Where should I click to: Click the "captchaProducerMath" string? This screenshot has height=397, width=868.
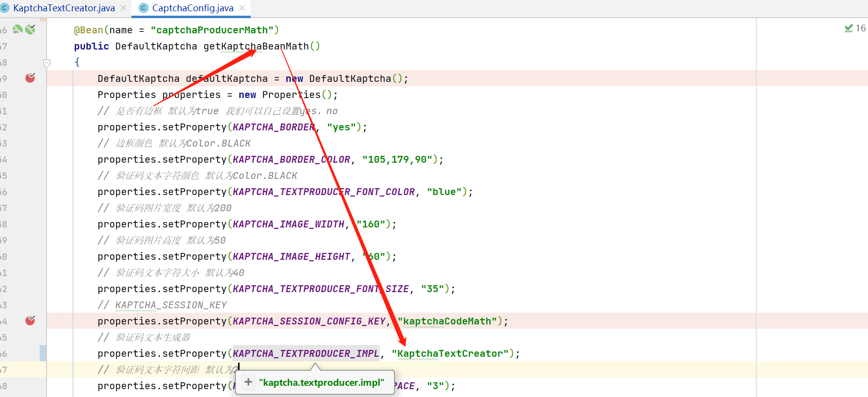[x=212, y=30]
